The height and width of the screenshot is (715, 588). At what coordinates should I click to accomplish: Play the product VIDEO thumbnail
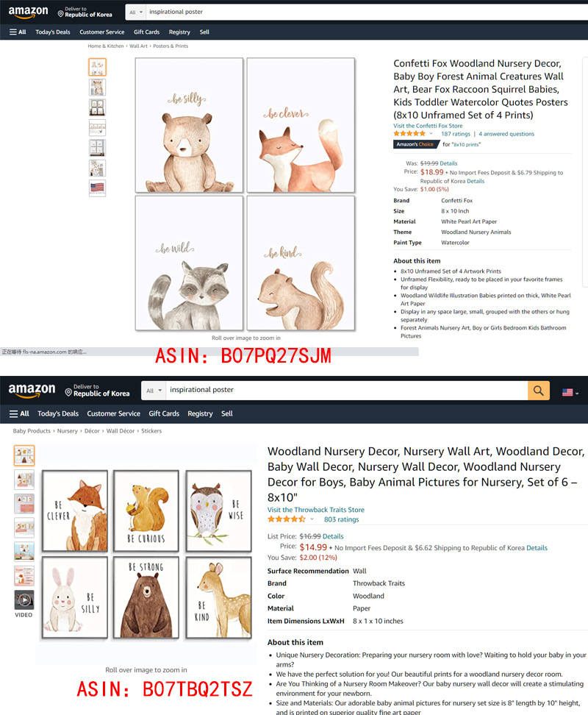coord(24,604)
